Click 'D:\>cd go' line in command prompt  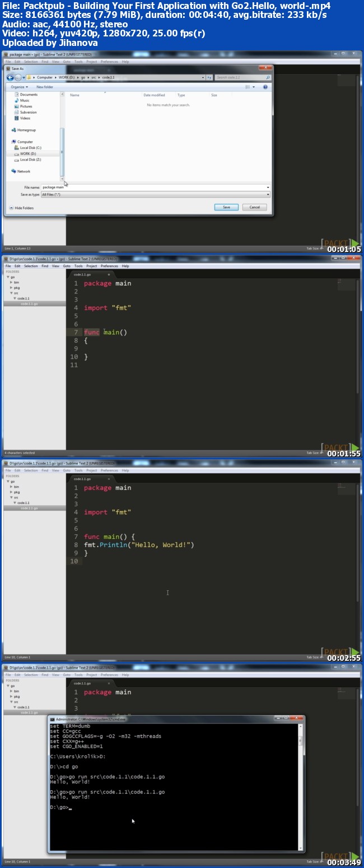[63, 767]
